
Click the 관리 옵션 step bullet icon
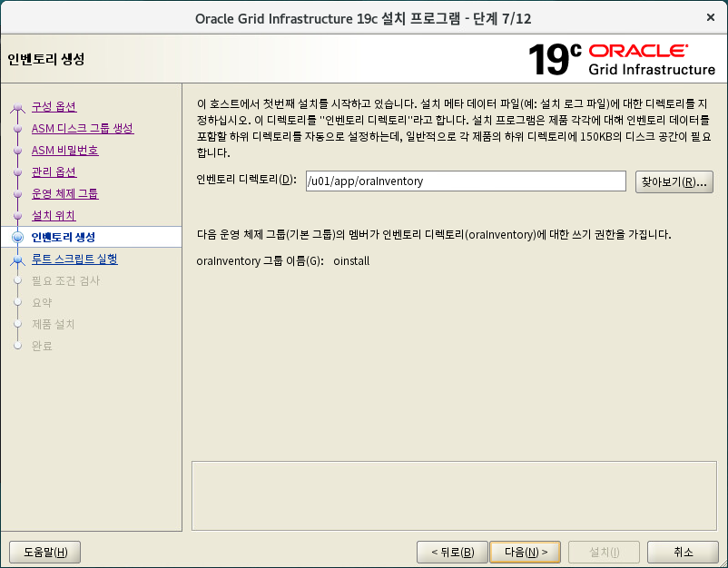17,172
